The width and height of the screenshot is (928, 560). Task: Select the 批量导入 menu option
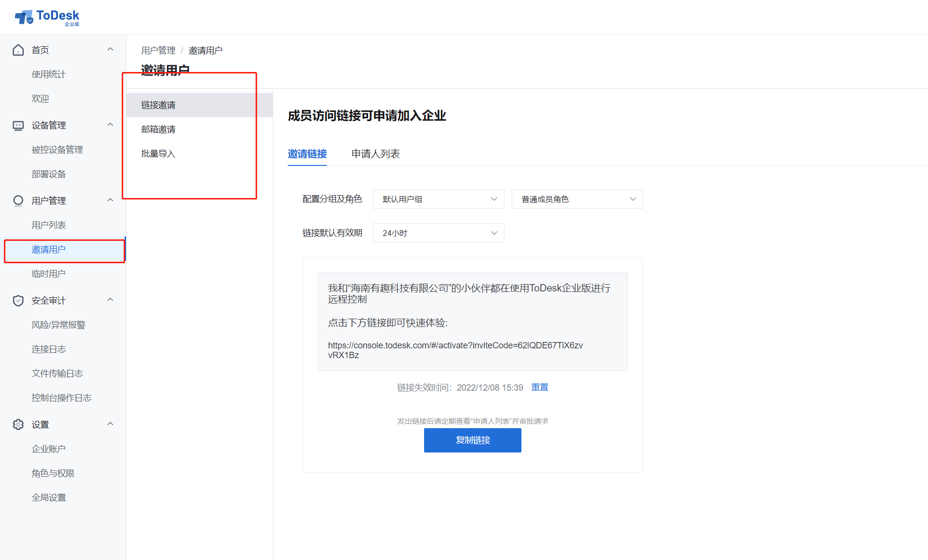click(x=158, y=154)
